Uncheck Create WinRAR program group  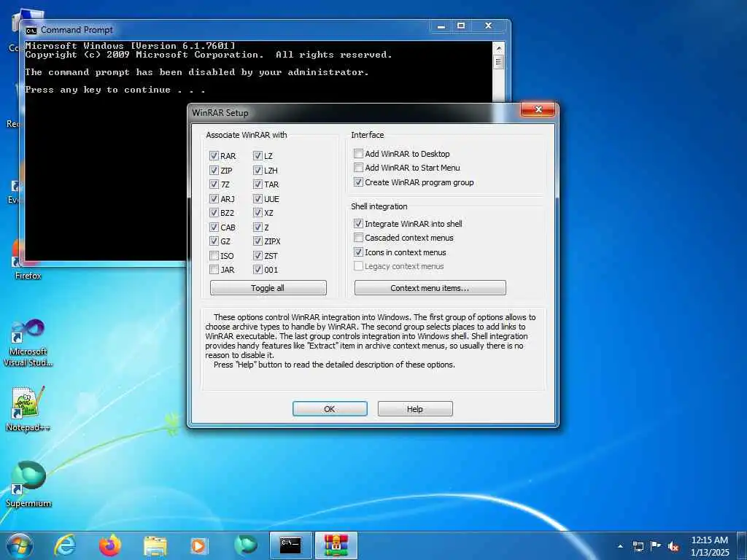click(358, 182)
